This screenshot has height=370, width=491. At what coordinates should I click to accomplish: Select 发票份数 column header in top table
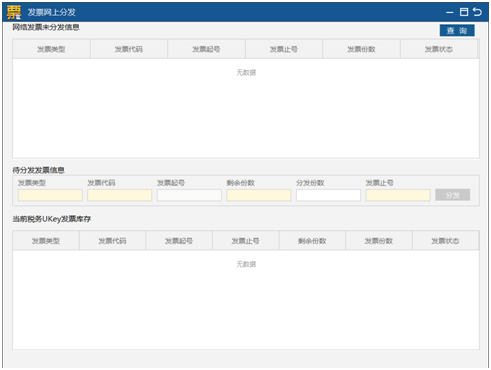361,49
